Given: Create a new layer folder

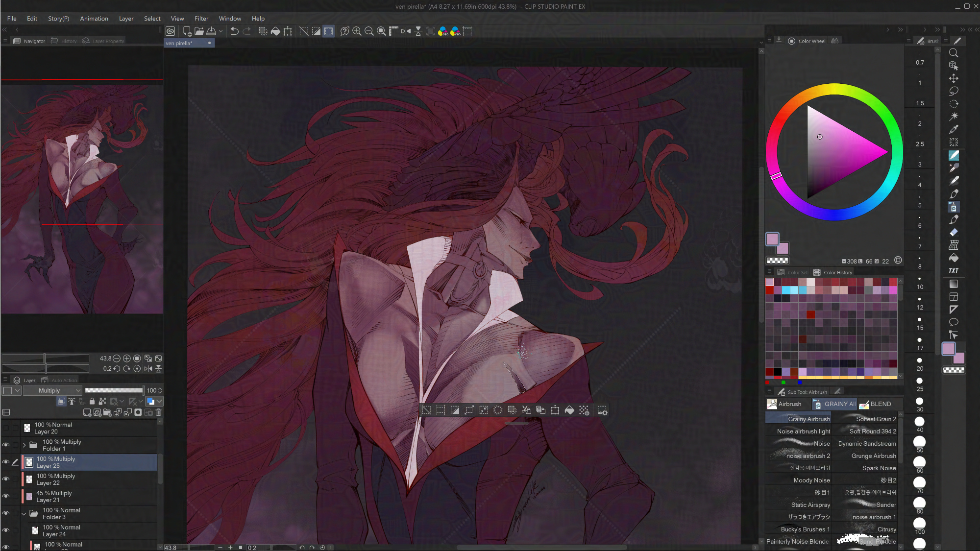Looking at the screenshot, I should [x=107, y=412].
